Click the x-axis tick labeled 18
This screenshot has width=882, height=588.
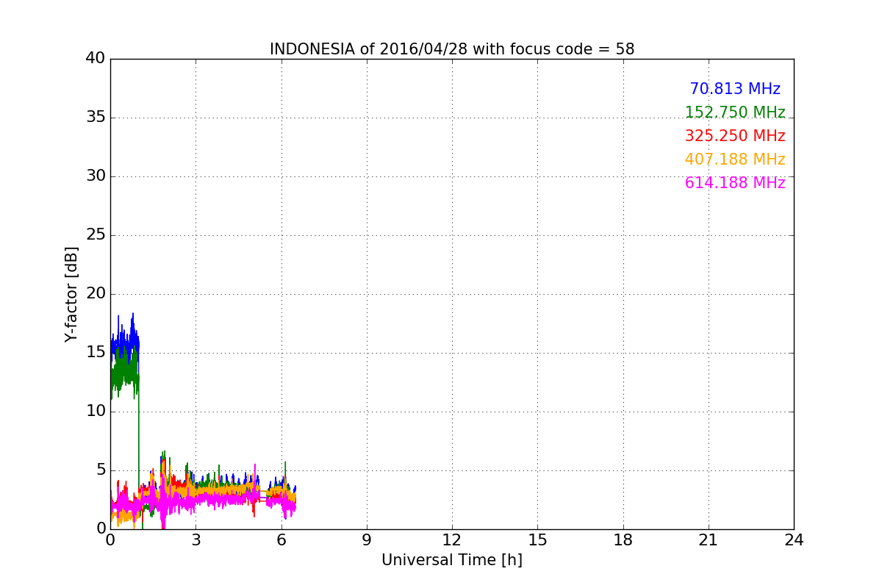pos(623,540)
